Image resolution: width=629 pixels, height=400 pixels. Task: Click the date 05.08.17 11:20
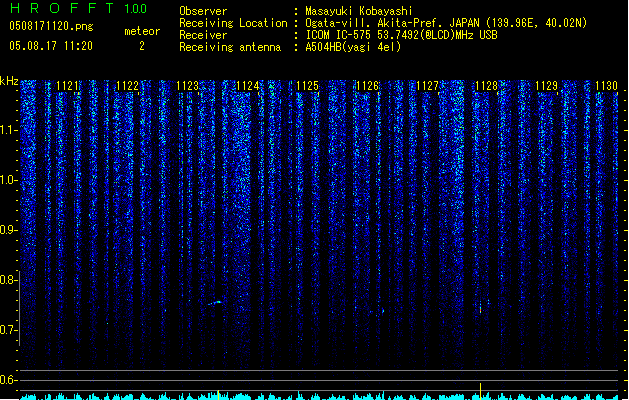pyautogui.click(x=51, y=46)
